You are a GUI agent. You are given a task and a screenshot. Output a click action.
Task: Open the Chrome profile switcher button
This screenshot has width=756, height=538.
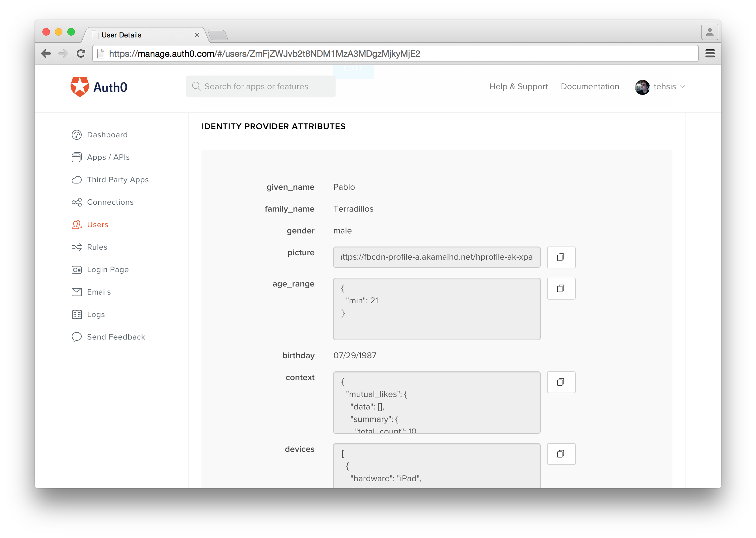coord(709,32)
